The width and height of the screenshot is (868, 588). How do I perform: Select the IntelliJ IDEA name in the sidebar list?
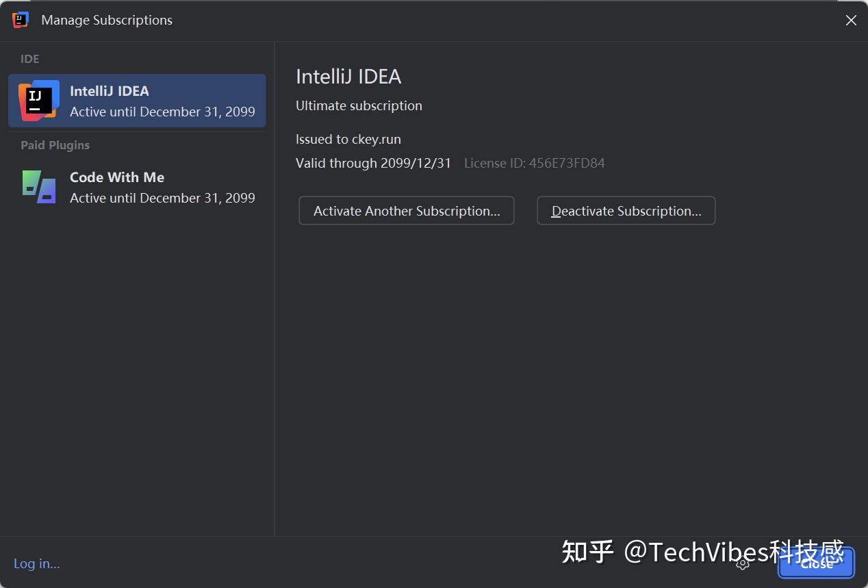pyautogui.click(x=110, y=91)
